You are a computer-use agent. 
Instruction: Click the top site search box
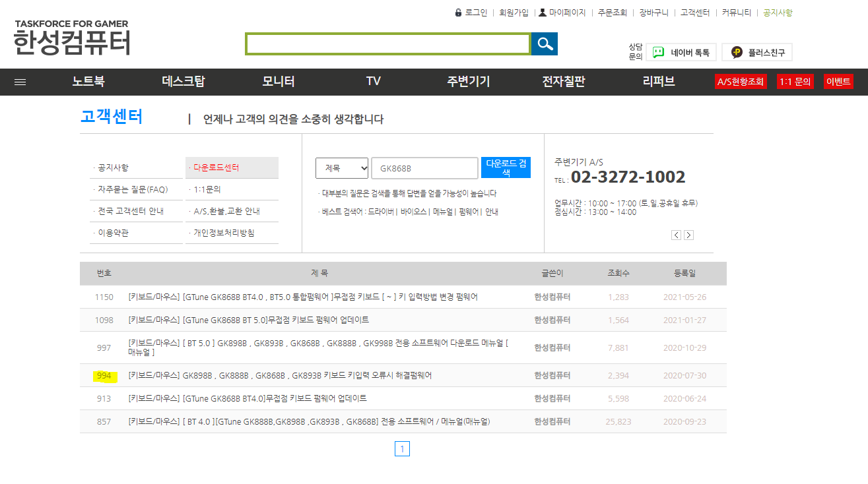click(388, 44)
